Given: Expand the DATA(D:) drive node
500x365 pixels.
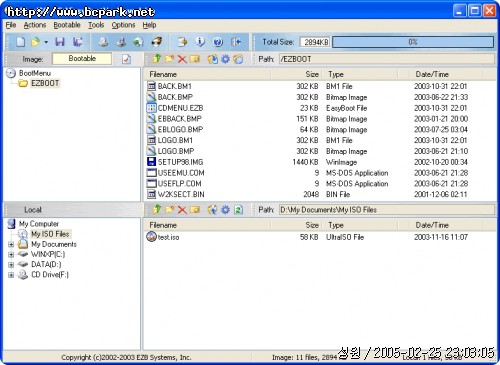Looking at the screenshot, I should pos(11,265).
